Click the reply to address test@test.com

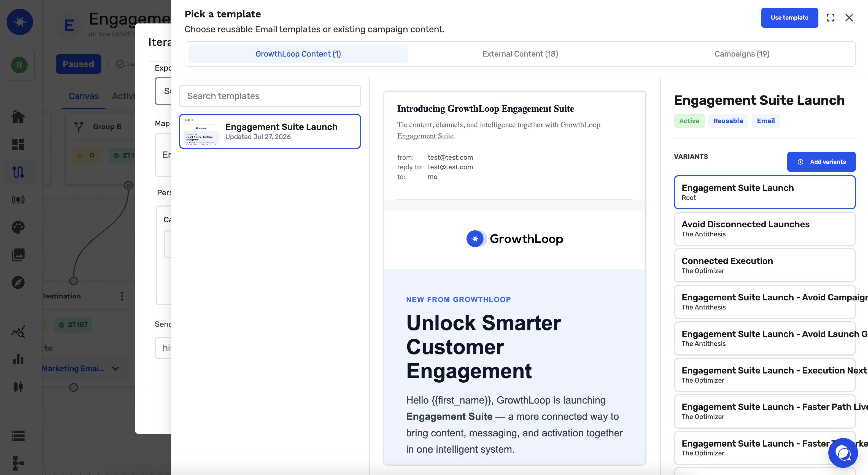point(450,167)
